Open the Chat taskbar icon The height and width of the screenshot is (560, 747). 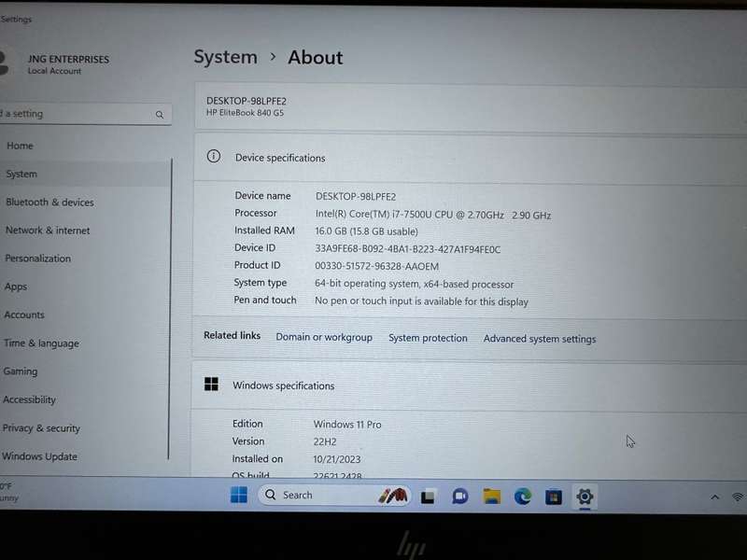coord(459,497)
